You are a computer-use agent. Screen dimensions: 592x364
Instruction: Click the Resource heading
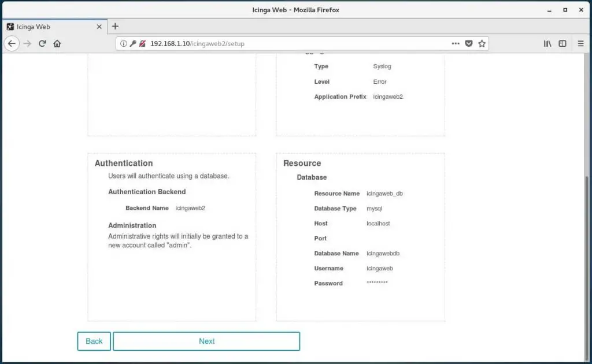tap(302, 164)
